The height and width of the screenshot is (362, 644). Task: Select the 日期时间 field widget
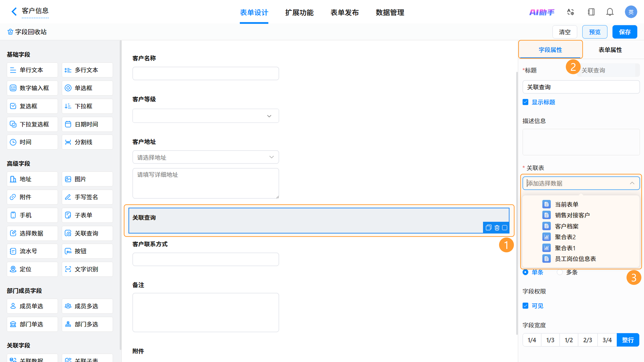(87, 124)
